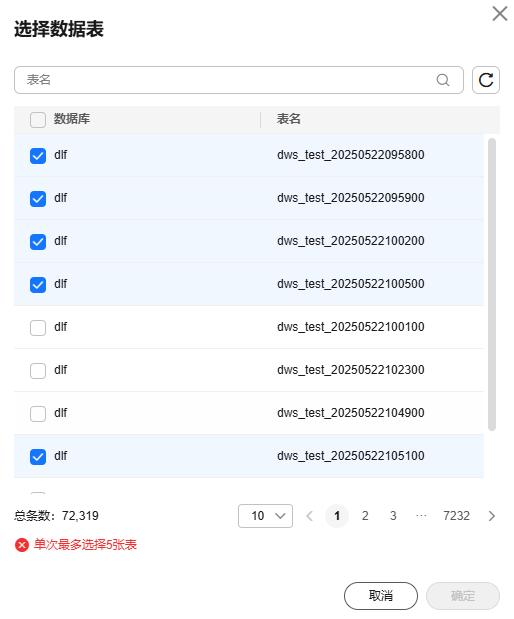Click the 取消 cancel button

pyautogui.click(x=381, y=596)
